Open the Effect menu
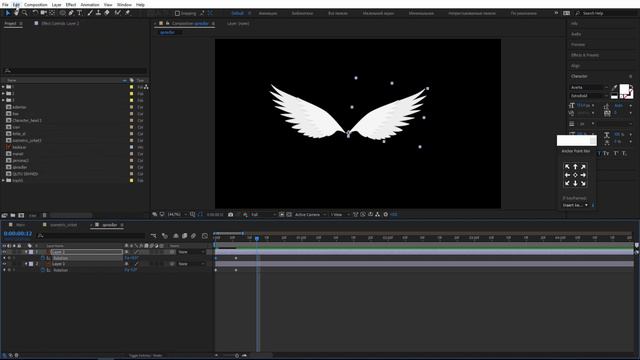Screen dimensions: 640x360 [71, 4]
